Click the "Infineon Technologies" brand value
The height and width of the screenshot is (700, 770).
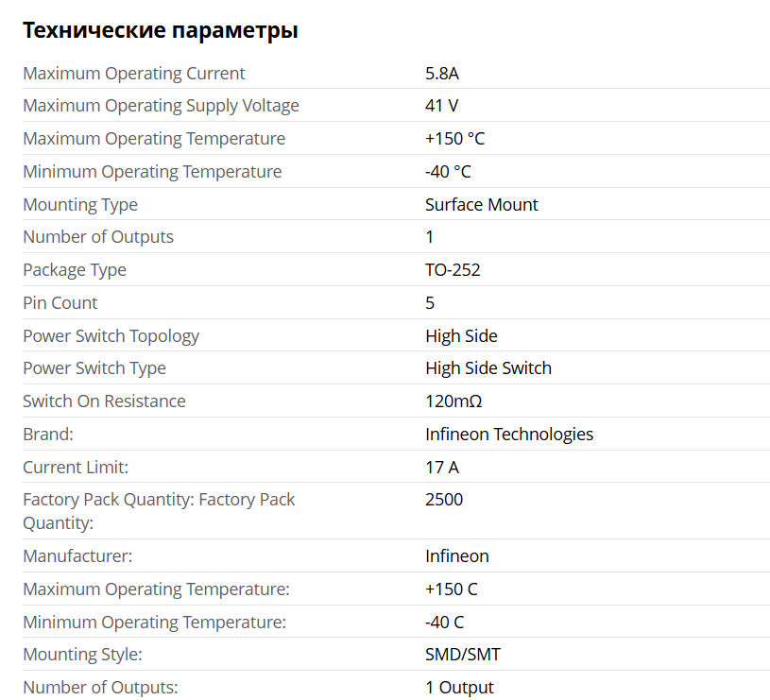[x=509, y=435]
